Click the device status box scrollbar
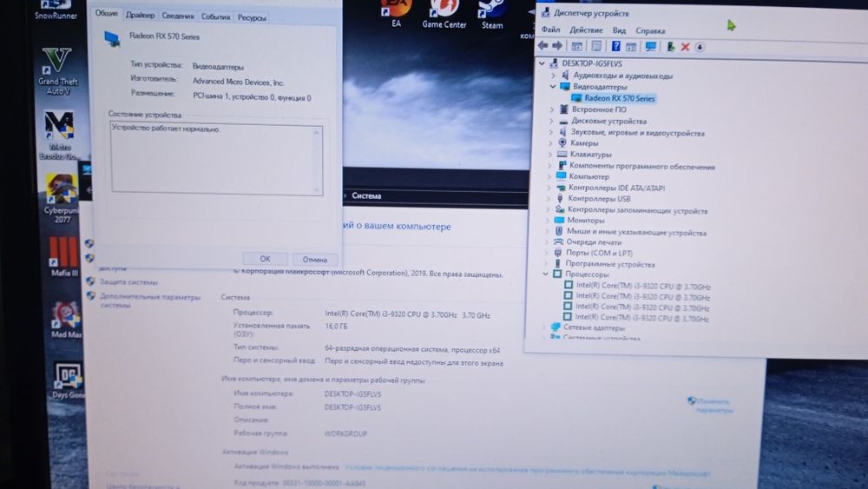 point(317,160)
